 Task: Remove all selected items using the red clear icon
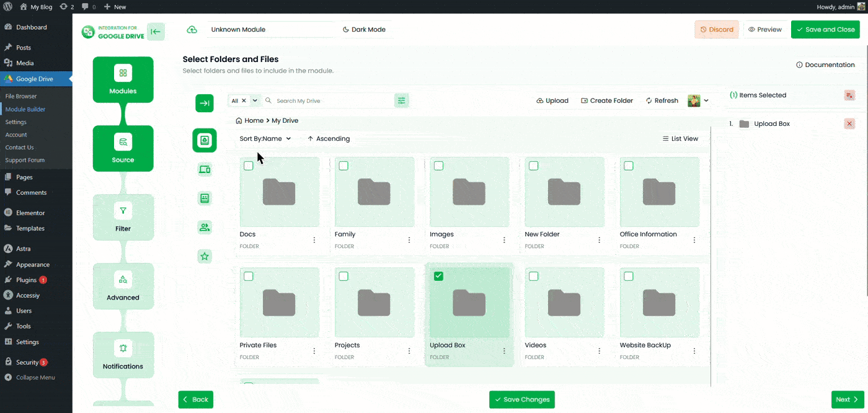tap(849, 95)
